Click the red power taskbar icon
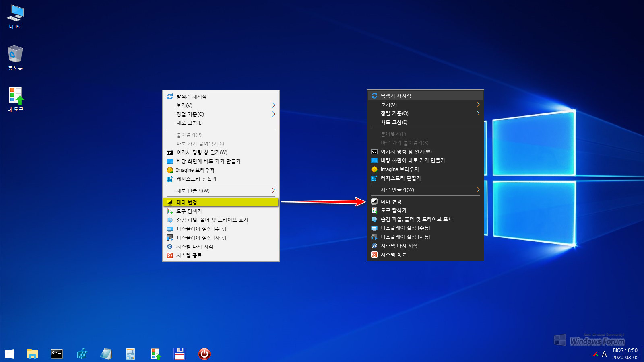 pyautogui.click(x=204, y=354)
